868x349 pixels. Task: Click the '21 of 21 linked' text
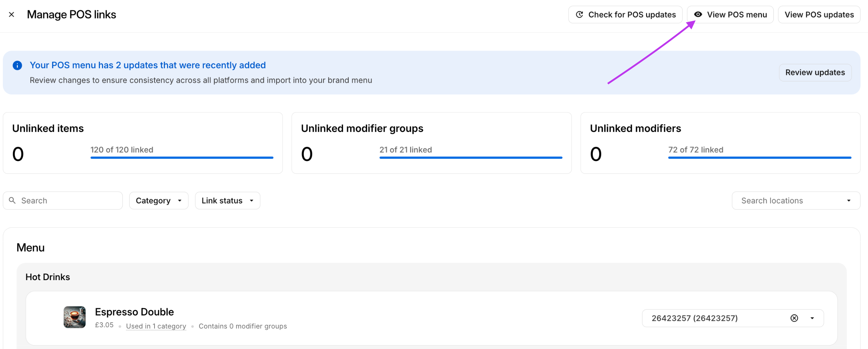click(406, 150)
